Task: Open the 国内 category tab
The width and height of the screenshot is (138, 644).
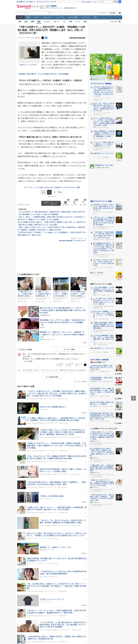Action: coord(26,21)
